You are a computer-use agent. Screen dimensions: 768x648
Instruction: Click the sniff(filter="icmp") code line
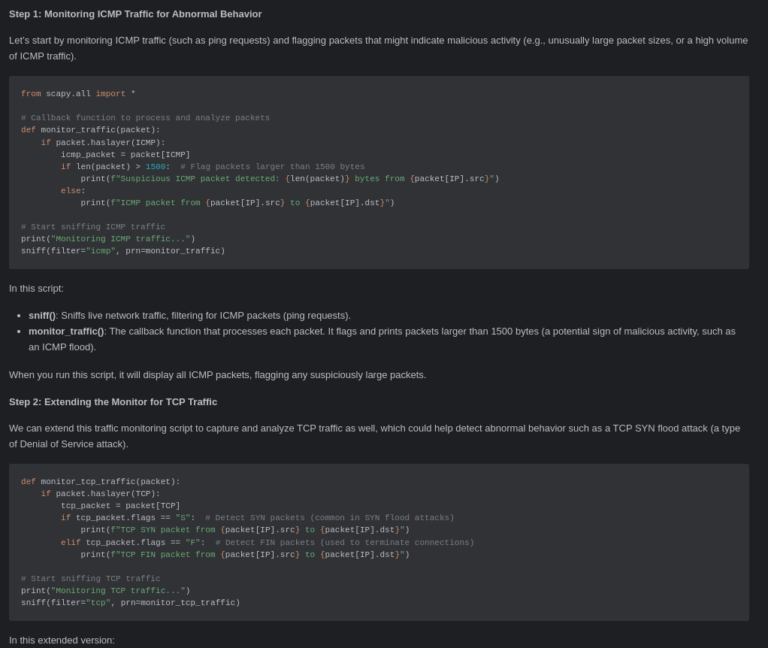123,250
